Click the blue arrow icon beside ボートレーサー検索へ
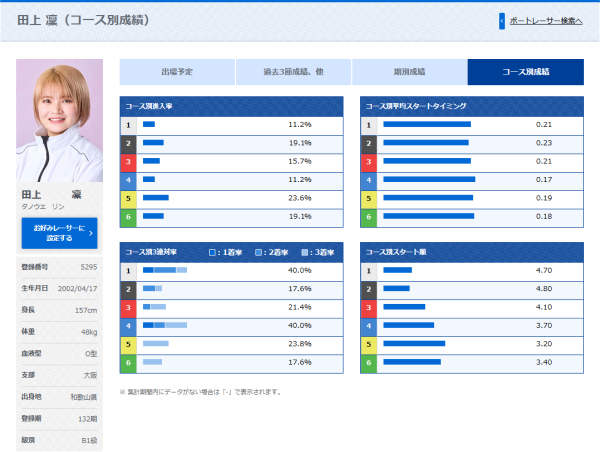 point(502,21)
